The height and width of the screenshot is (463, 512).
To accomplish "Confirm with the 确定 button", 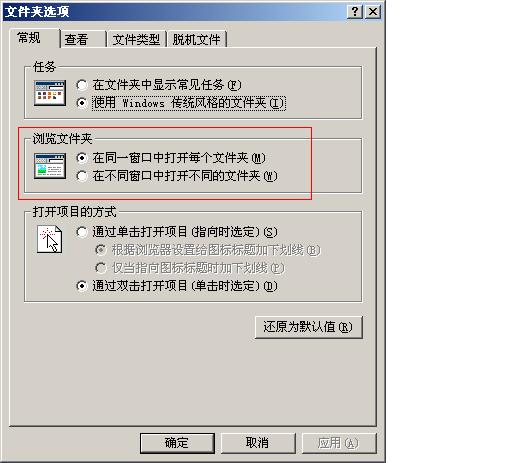I will coord(177,443).
